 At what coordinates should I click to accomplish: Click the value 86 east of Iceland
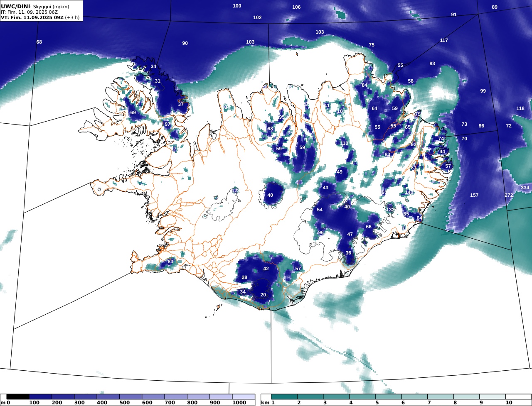pyautogui.click(x=481, y=126)
